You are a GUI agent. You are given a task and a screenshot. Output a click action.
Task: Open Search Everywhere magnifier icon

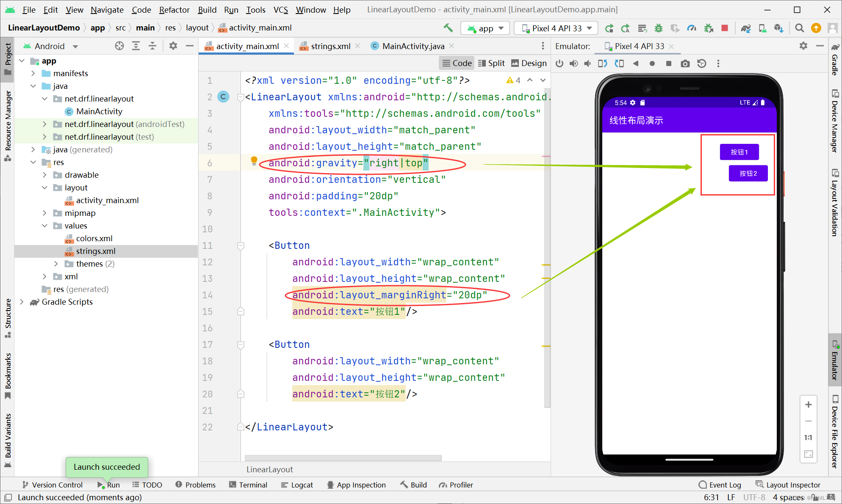(799, 28)
